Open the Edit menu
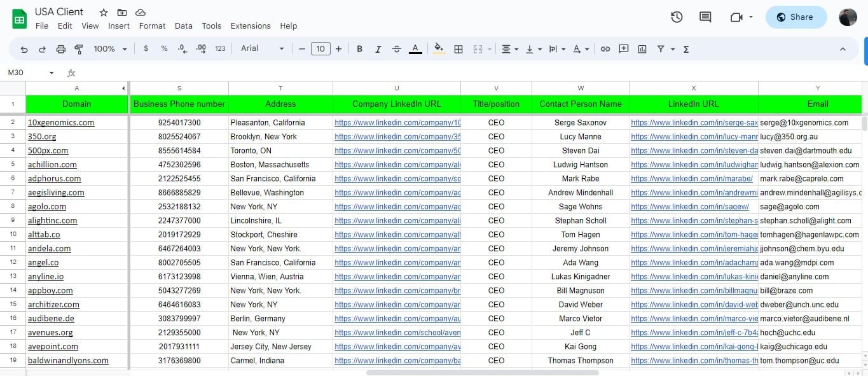Viewport: 868px width, 376px height. 65,26
